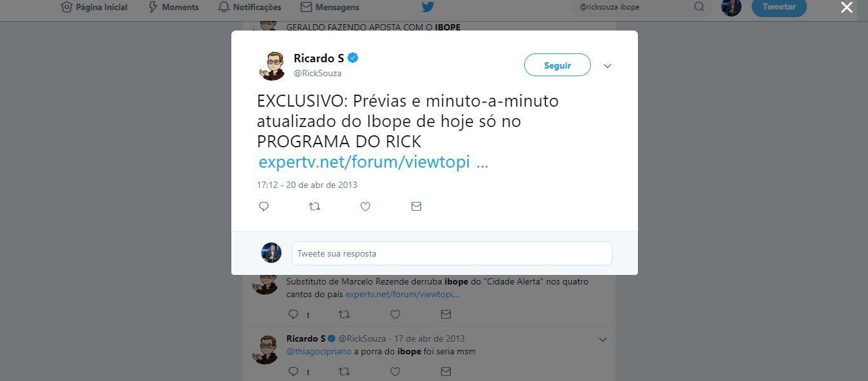Click the retweet icon in the tweet modal
Screen dimensions: 868x381
point(315,206)
